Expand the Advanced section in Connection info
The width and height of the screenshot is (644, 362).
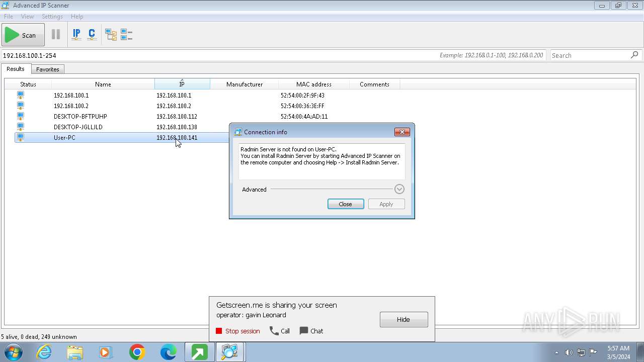pyautogui.click(x=399, y=189)
